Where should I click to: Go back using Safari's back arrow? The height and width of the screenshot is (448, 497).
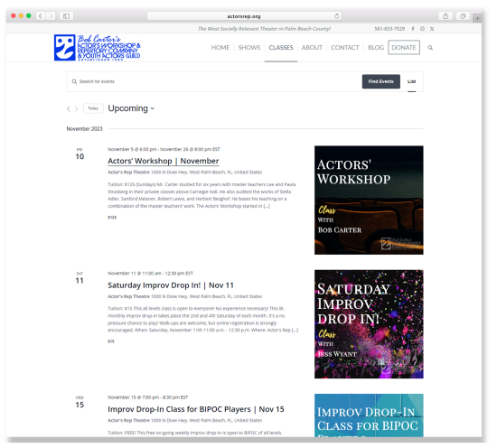click(41, 16)
